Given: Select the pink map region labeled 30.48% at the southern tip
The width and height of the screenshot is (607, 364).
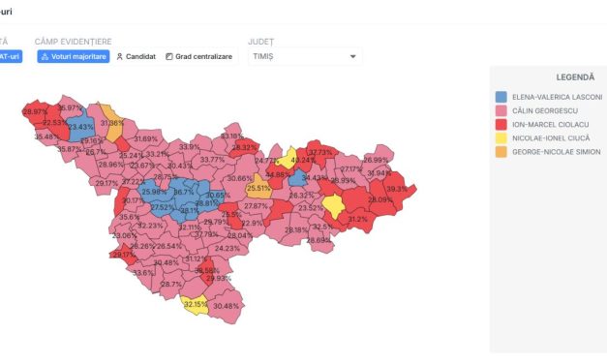Looking at the screenshot, I should point(226,306).
